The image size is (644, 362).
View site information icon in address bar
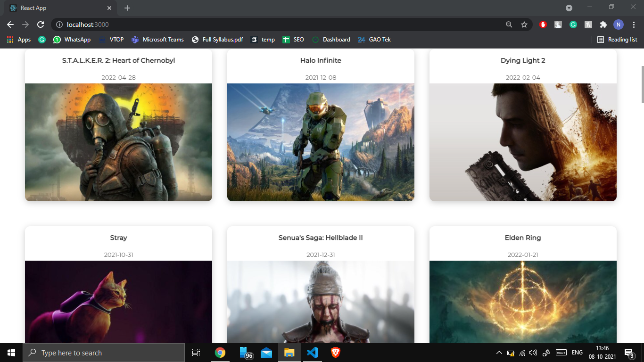(59, 25)
